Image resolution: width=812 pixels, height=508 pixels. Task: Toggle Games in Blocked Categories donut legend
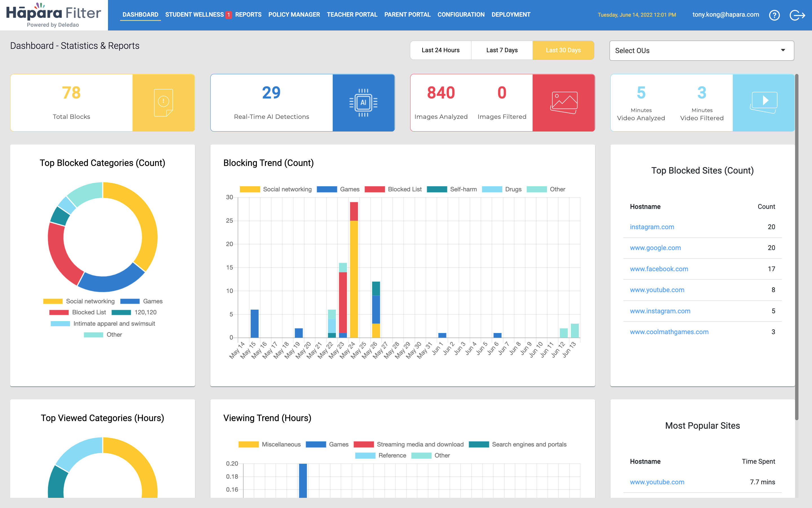[x=141, y=301]
